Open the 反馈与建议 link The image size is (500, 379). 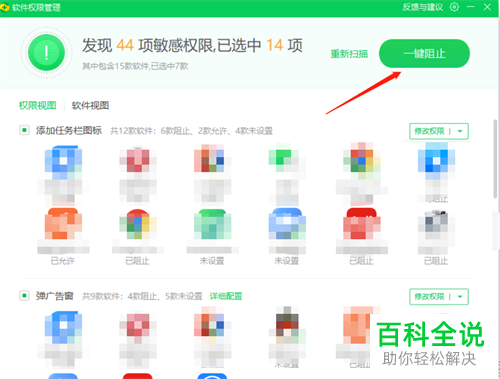(x=423, y=7)
